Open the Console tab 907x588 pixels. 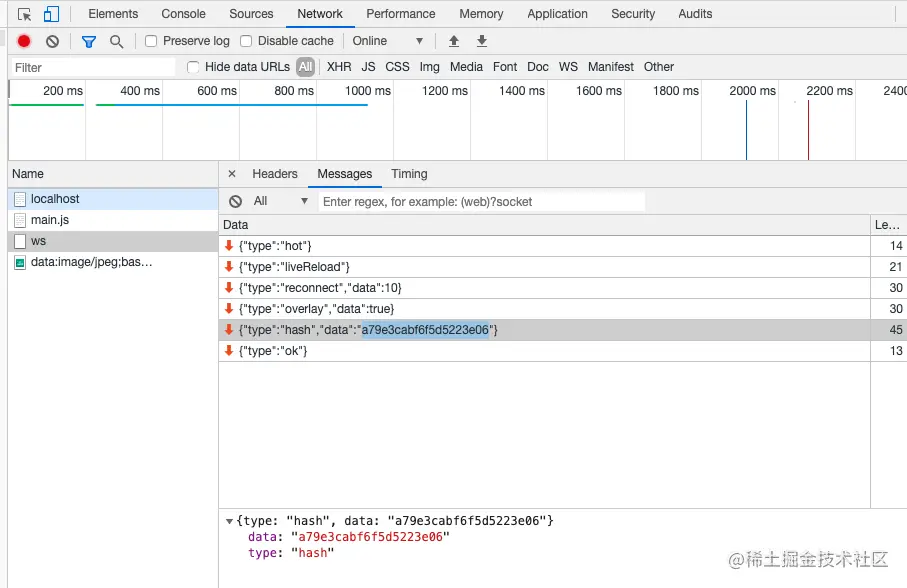[x=183, y=14]
